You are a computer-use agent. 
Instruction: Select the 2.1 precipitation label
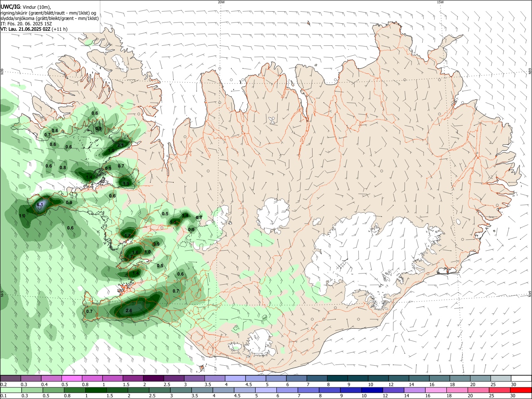point(121,145)
